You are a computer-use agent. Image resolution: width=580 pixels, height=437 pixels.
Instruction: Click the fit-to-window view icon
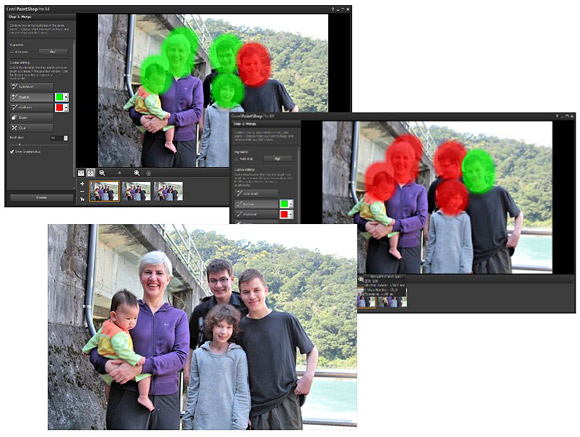[91, 173]
